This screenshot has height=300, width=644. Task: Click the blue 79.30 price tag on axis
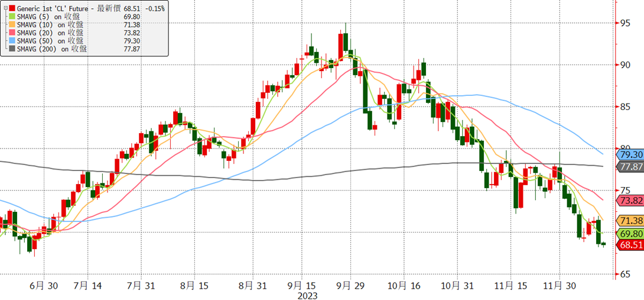[x=630, y=154]
